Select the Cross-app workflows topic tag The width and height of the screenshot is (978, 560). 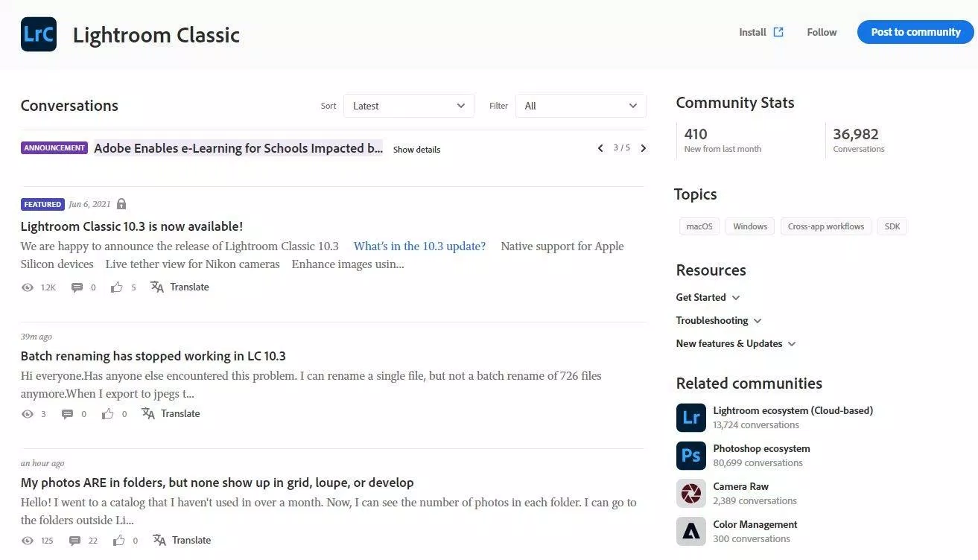pyautogui.click(x=826, y=226)
